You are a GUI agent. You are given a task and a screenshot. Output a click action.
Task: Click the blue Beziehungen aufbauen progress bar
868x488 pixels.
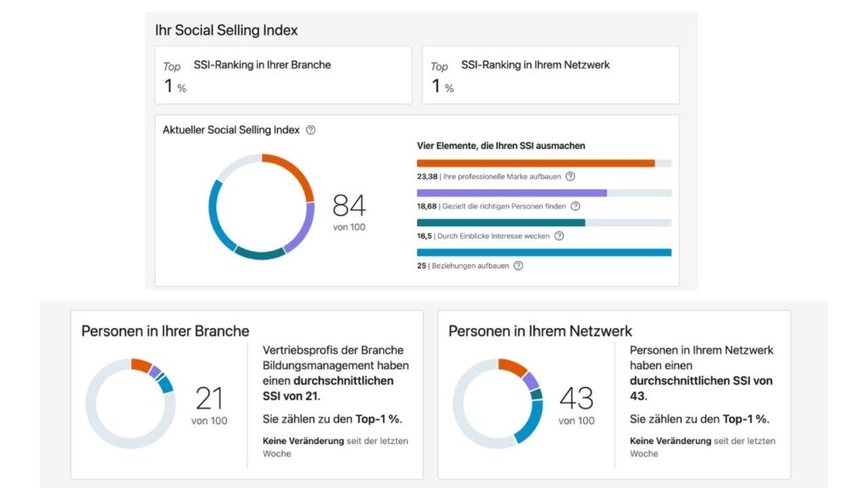click(544, 252)
